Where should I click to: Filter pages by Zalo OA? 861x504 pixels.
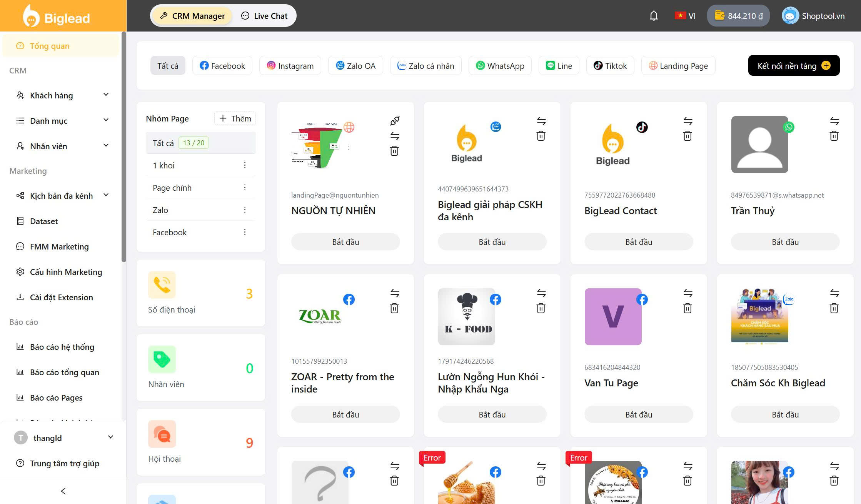pyautogui.click(x=355, y=66)
